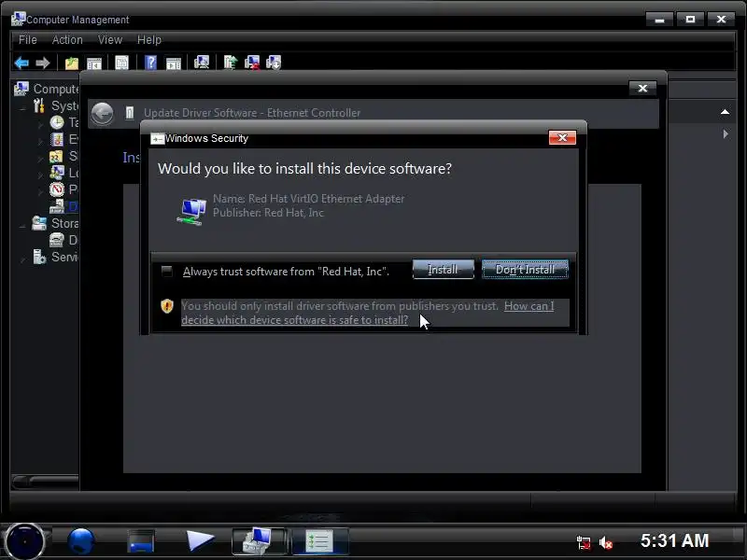This screenshot has height=560, width=747.
Task: Expand the Event Viewer node
Action: [x=40, y=142]
